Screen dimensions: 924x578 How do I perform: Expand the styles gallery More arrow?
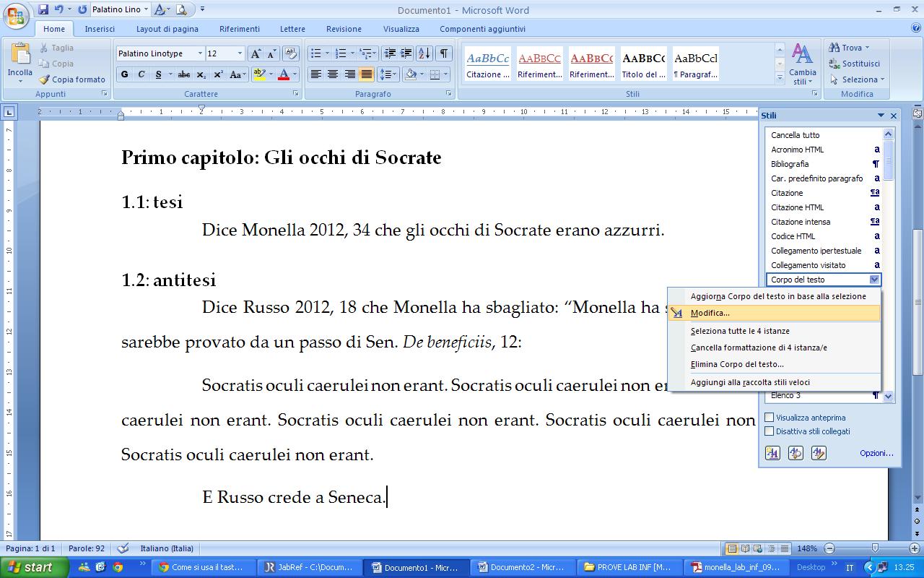(x=780, y=78)
